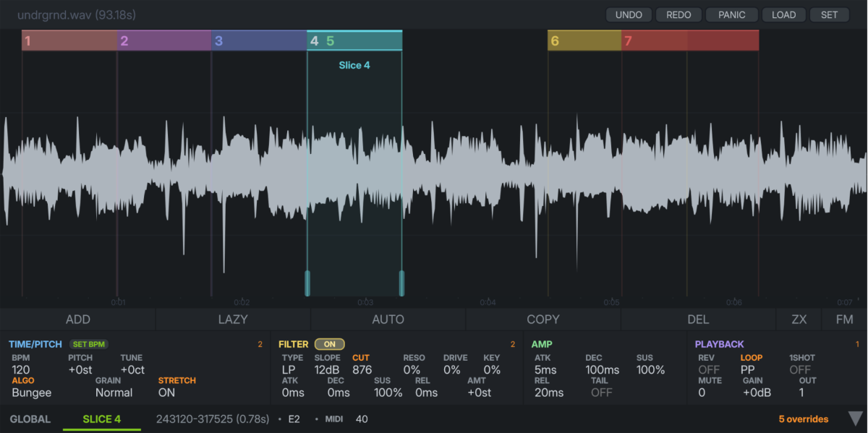The height and width of the screenshot is (433, 868).
Task: Expand the bottom-right triangle arrow
Action: click(856, 419)
